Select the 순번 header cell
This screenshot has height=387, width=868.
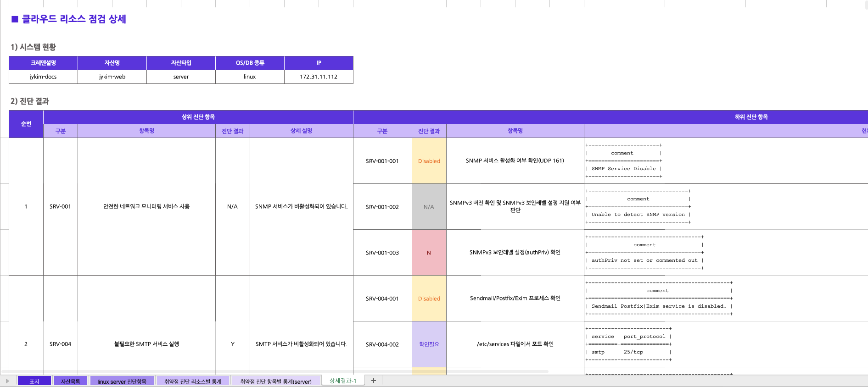tap(26, 124)
